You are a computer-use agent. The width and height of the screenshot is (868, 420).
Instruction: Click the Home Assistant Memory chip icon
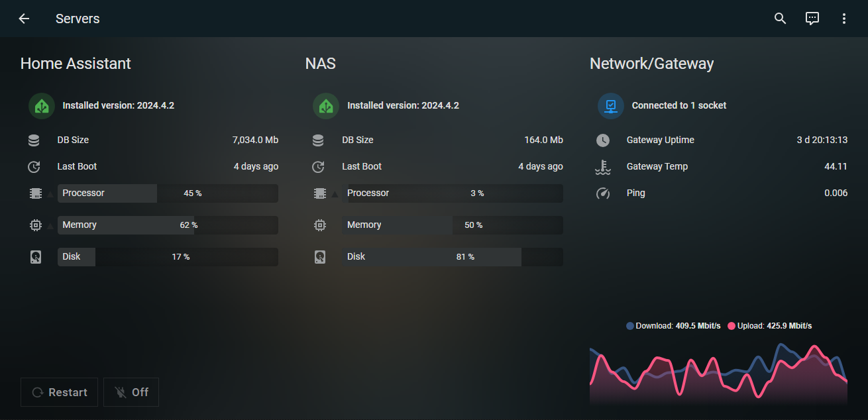pyautogui.click(x=35, y=225)
